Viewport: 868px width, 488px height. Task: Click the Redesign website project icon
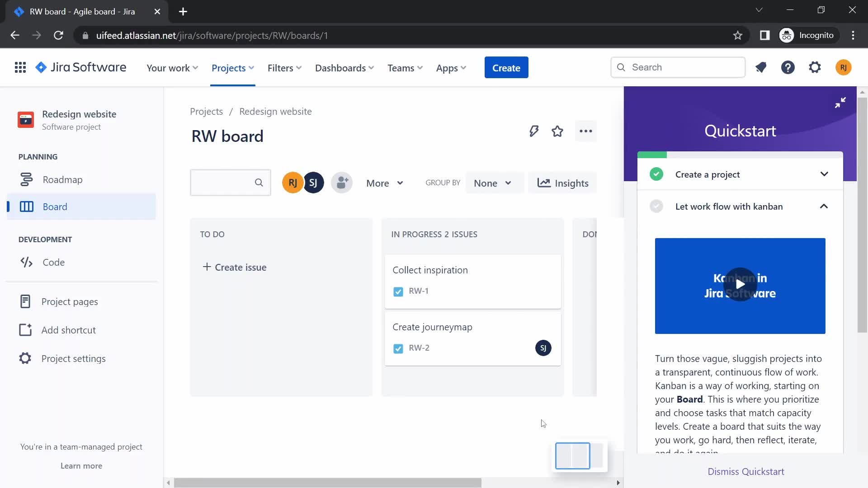tap(26, 120)
